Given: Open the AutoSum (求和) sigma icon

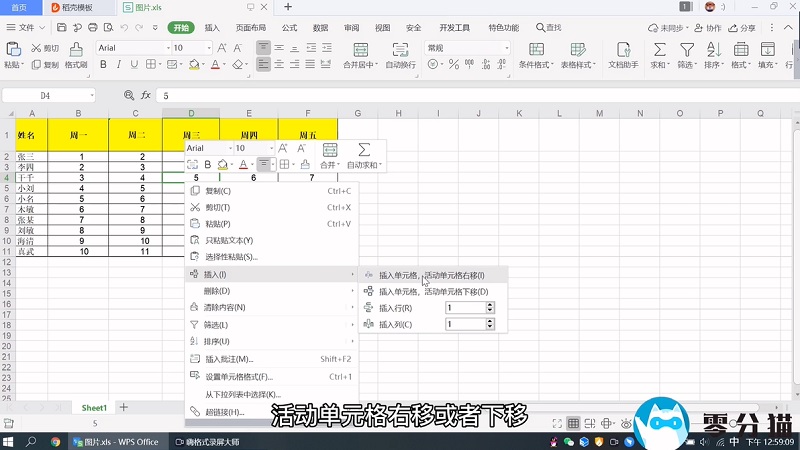Looking at the screenshot, I should [x=658, y=49].
